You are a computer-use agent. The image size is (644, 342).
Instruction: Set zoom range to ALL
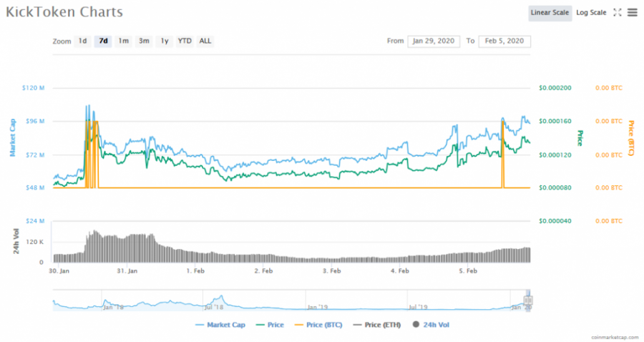[205, 41]
